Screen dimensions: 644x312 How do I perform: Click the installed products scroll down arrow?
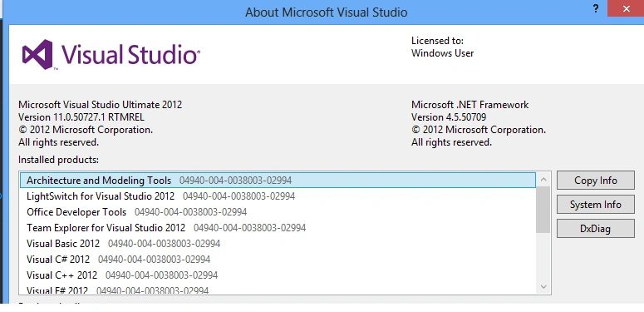coord(543,286)
